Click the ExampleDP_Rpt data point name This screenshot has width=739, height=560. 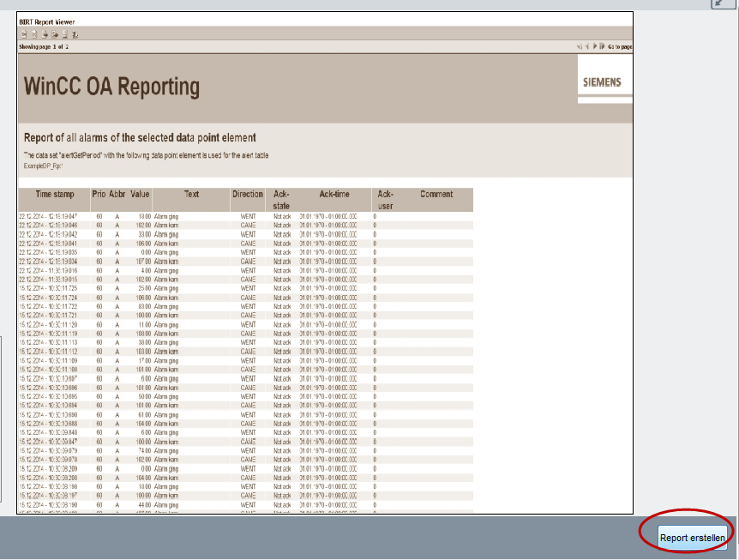(x=43, y=166)
